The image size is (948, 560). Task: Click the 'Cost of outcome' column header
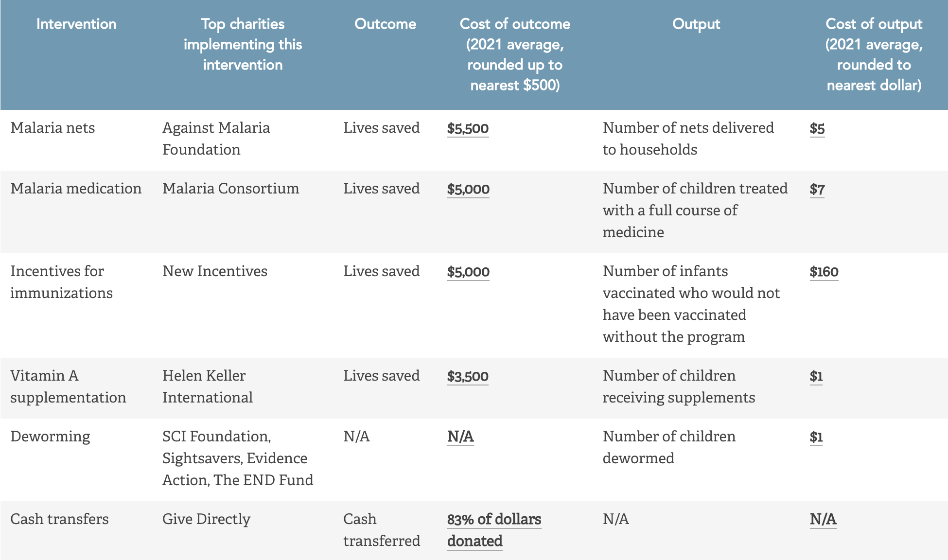(515, 54)
